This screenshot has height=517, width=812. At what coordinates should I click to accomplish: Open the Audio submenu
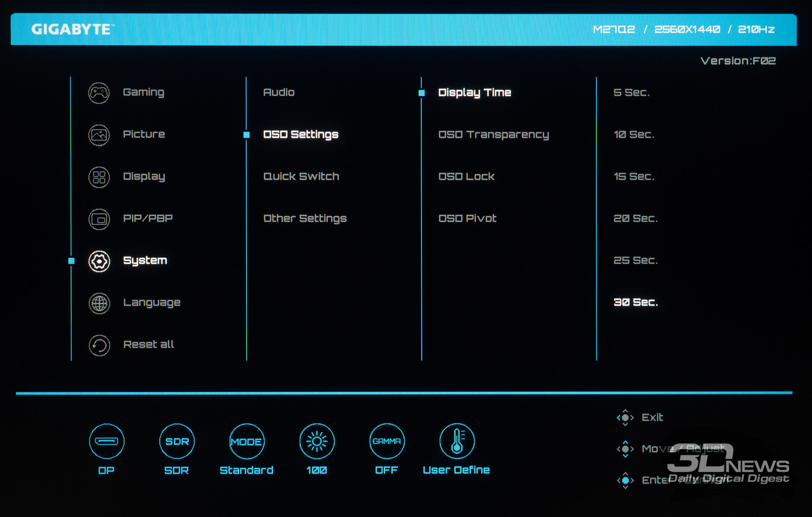(x=279, y=92)
